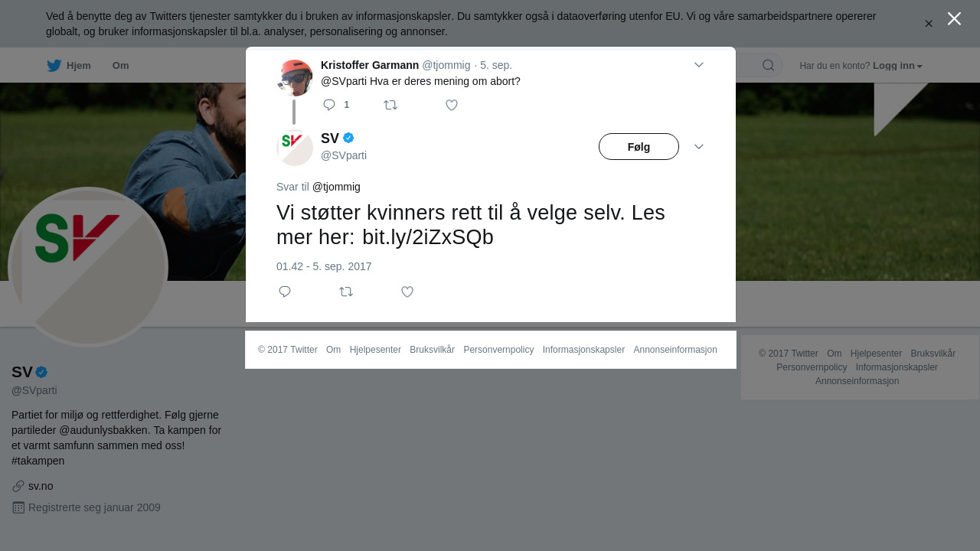This screenshot has height=551, width=980.
Task: Go to Hjem tab
Action: [x=69, y=66]
